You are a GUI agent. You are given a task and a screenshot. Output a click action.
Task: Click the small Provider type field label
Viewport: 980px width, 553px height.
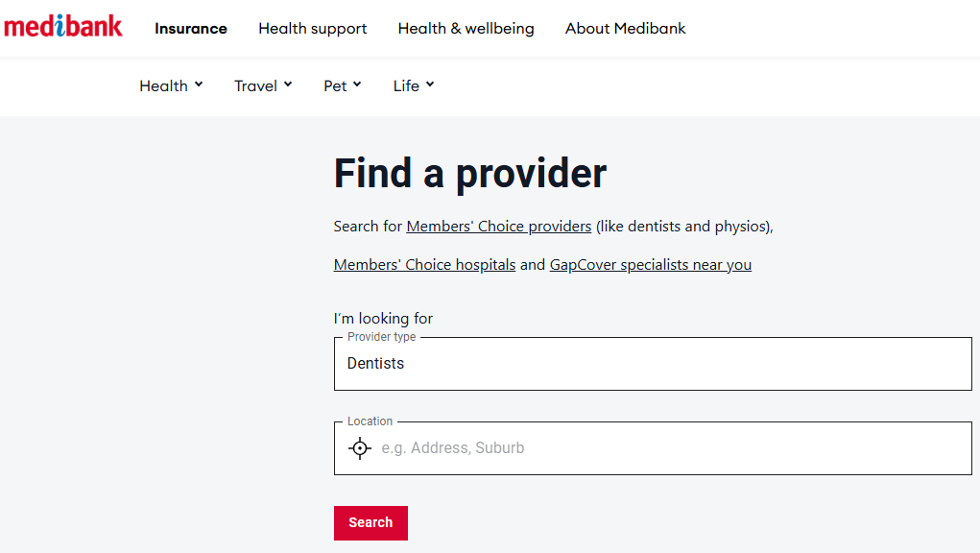pos(381,337)
